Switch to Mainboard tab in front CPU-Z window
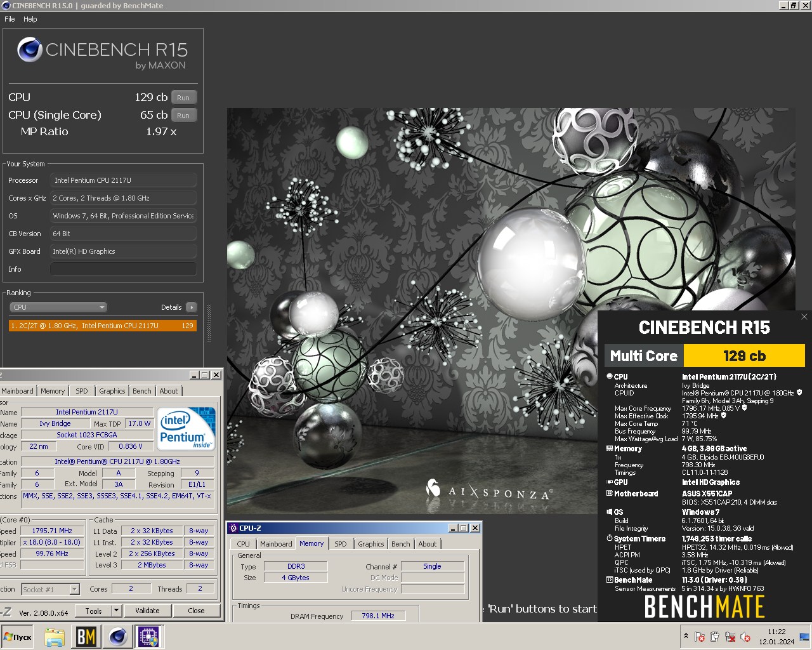The width and height of the screenshot is (812, 650). point(276,544)
